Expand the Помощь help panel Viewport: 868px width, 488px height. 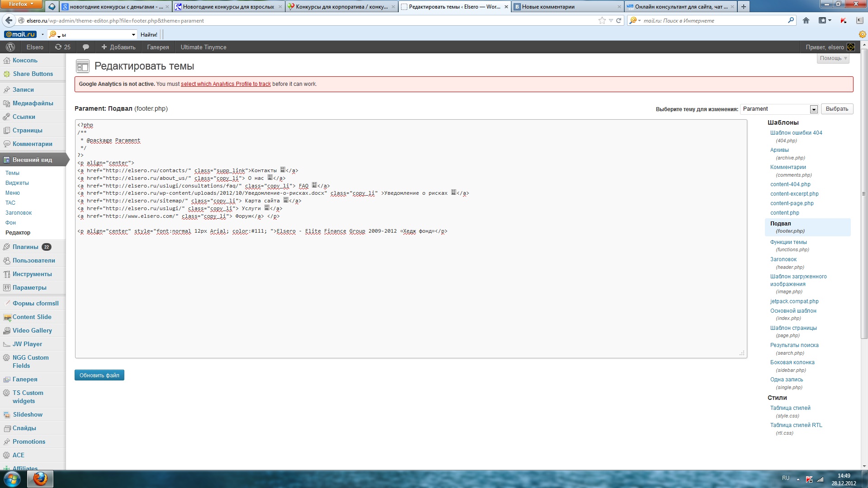pyautogui.click(x=833, y=58)
